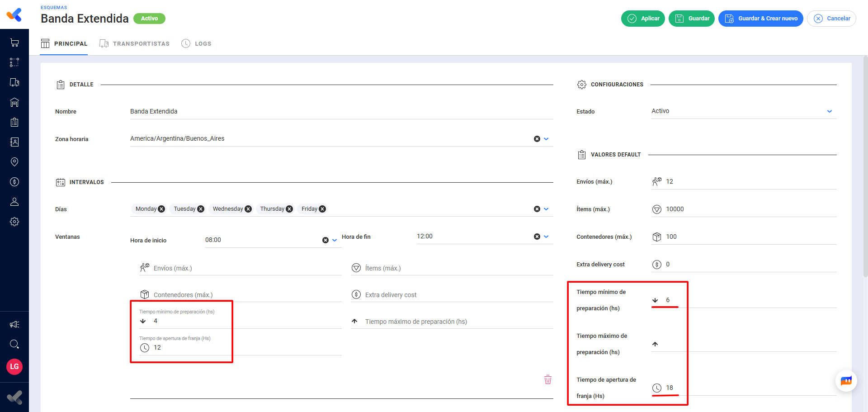868x412 pixels.
Task: Edit window Tiempo mínimo de preparación 4
Action: (241, 321)
